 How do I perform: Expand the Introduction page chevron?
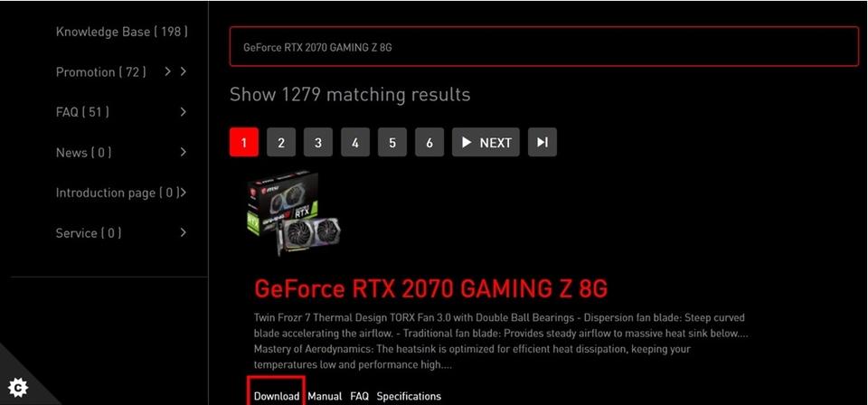[x=184, y=193]
